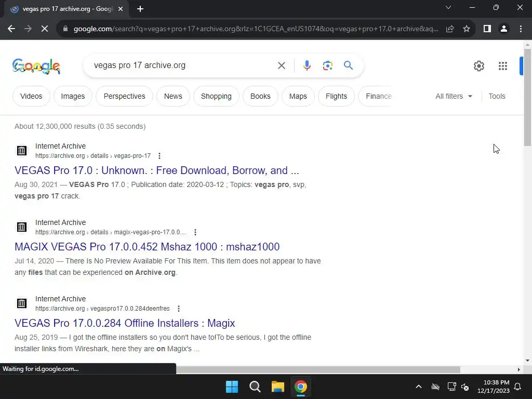Click the horizontal scrollbar thumb
This screenshot has width=532, height=399.
click(318, 369)
